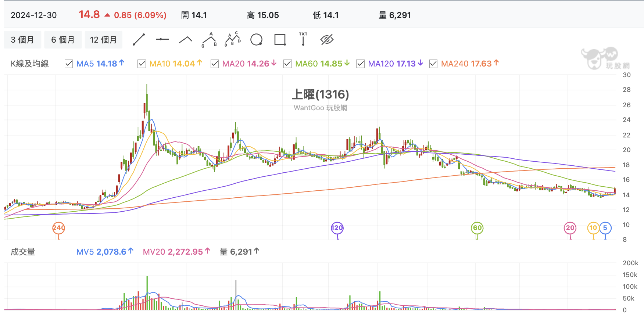The height and width of the screenshot is (316, 644).
Task: Click the 量 6,291 volume in header
Action: coord(395,15)
